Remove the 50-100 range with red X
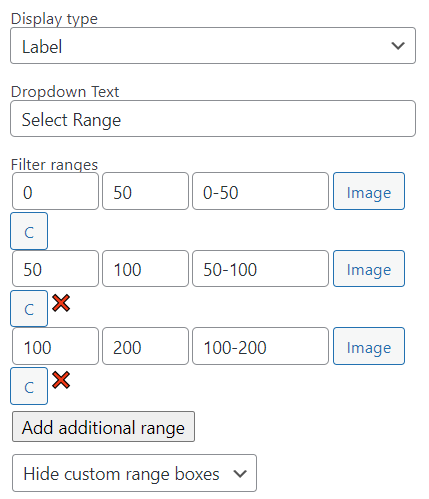The image size is (429, 499). click(61, 303)
